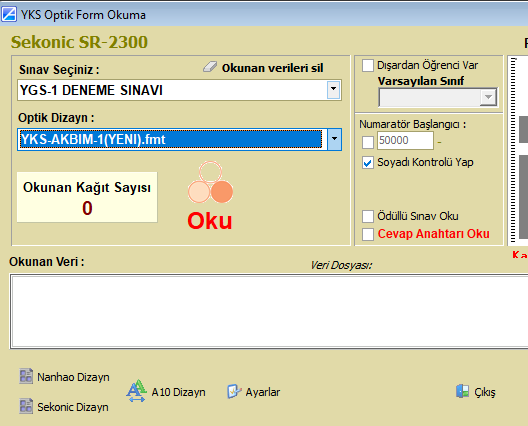Expand the Optik Dizayn dropdown arrow
This screenshot has height=426, width=528.
pos(334,139)
